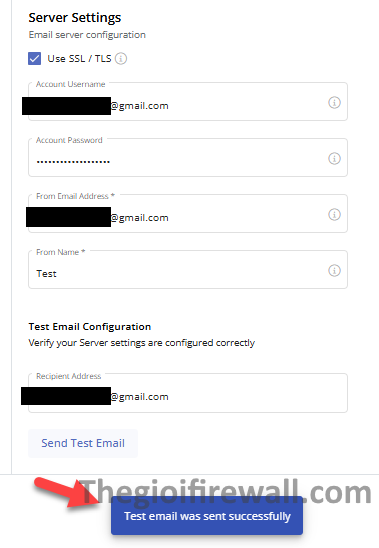Open info tooltip beside Use SSL / TLS

(x=121, y=58)
